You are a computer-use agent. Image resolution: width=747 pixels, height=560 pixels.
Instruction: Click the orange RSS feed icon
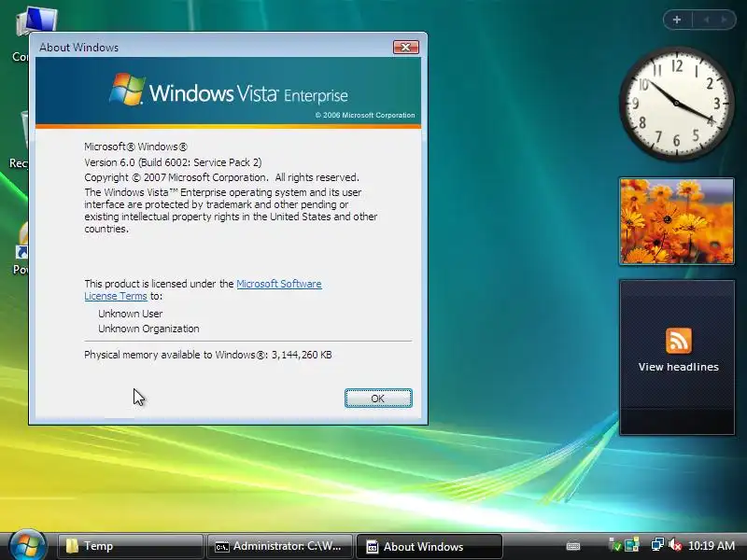point(679,341)
